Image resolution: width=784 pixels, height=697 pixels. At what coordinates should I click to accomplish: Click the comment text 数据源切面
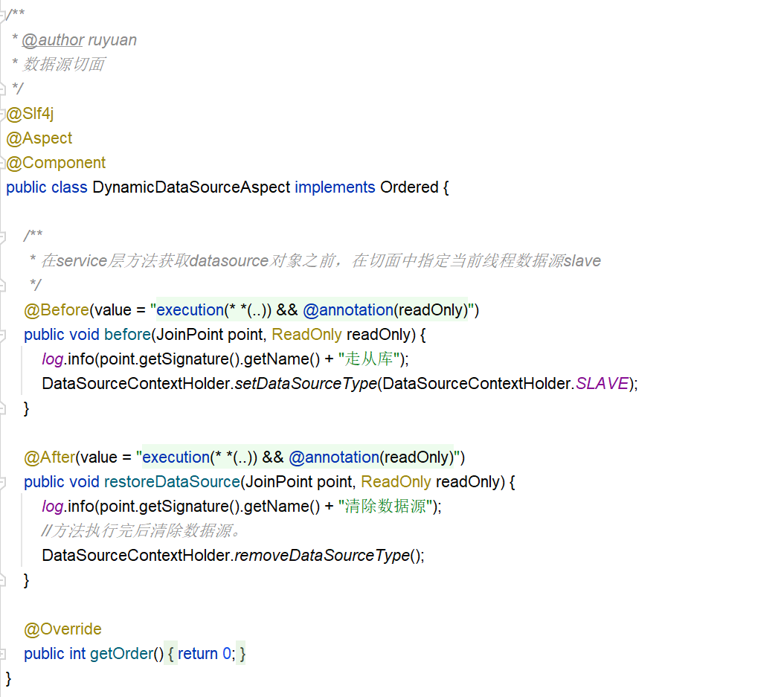click(x=64, y=65)
